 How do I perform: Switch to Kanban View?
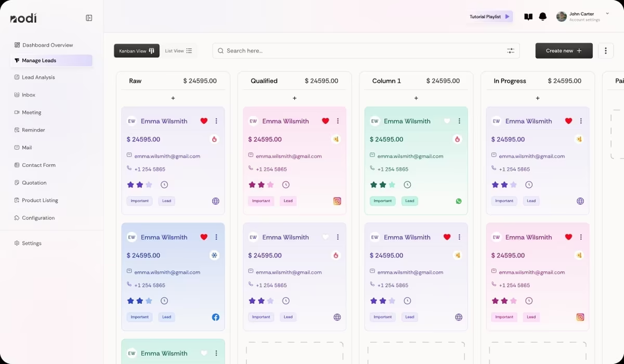[137, 51]
